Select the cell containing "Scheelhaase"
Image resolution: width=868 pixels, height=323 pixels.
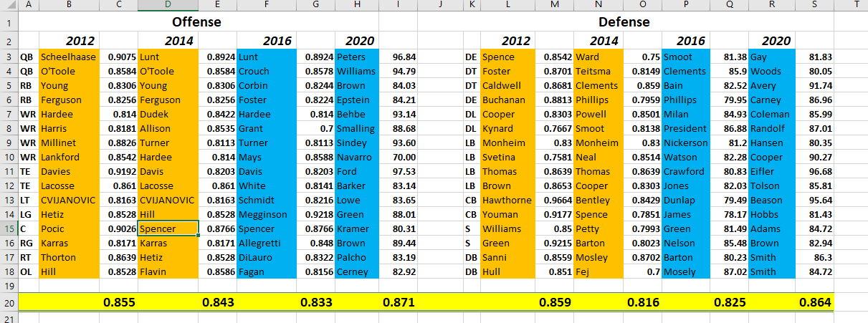(x=68, y=57)
